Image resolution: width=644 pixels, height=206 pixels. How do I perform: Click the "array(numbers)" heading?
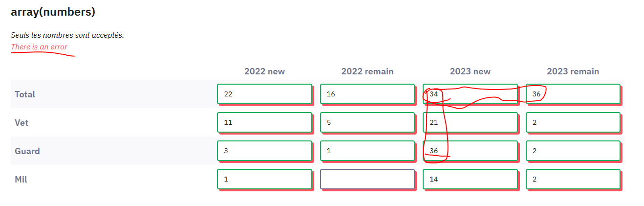pyautogui.click(x=53, y=12)
